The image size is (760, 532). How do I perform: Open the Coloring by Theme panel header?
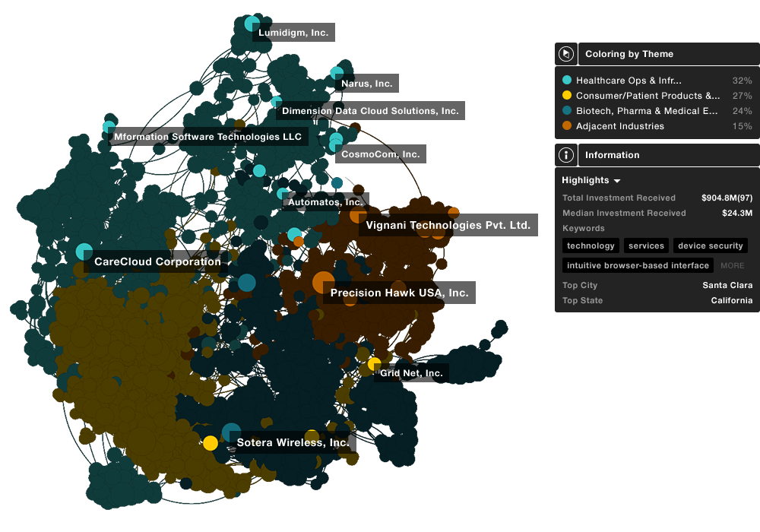point(669,54)
